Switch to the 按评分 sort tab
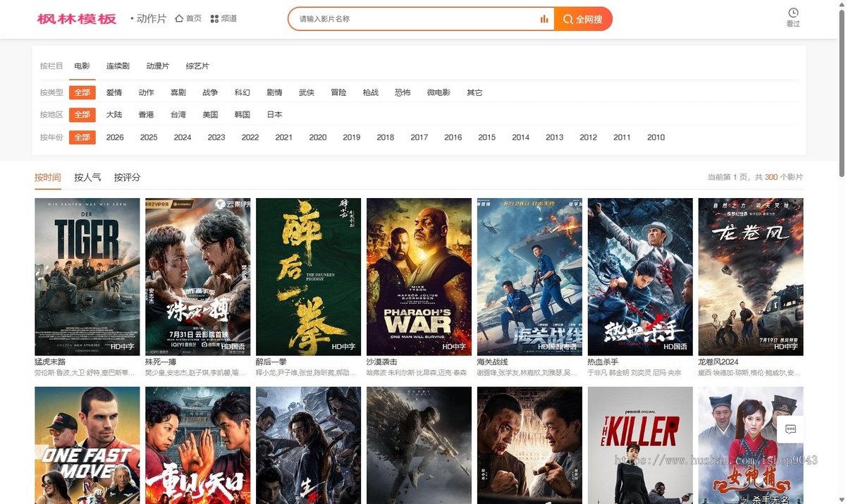This screenshot has width=846, height=504. click(x=128, y=178)
